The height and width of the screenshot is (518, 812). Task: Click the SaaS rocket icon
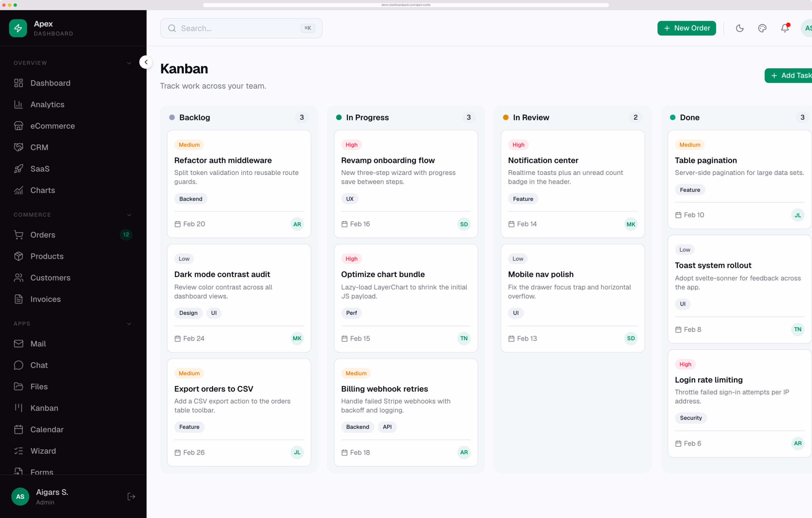(x=18, y=169)
